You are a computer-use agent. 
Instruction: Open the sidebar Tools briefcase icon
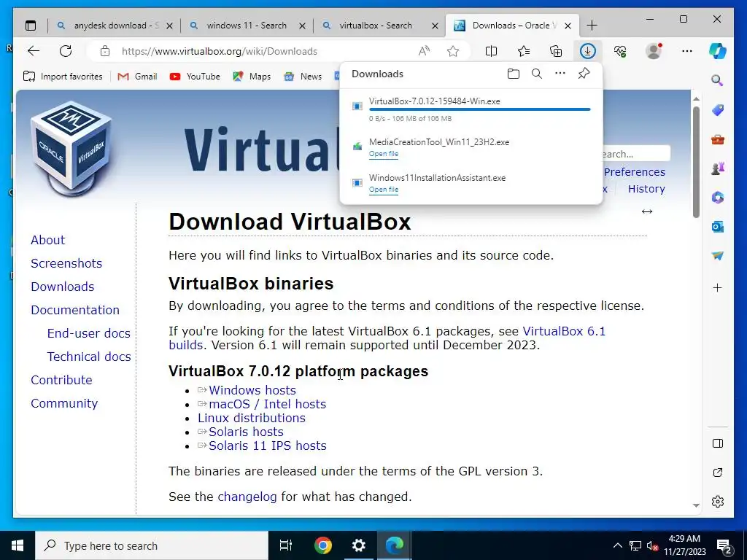pos(718,139)
